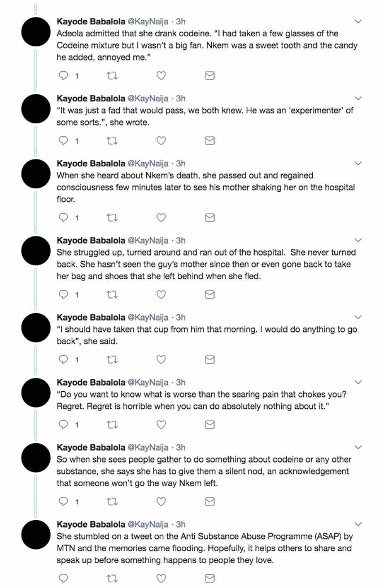This screenshot has width=384, height=588.
Task: Like the Anti Substance Abuse Programme tweet
Action: (161, 578)
